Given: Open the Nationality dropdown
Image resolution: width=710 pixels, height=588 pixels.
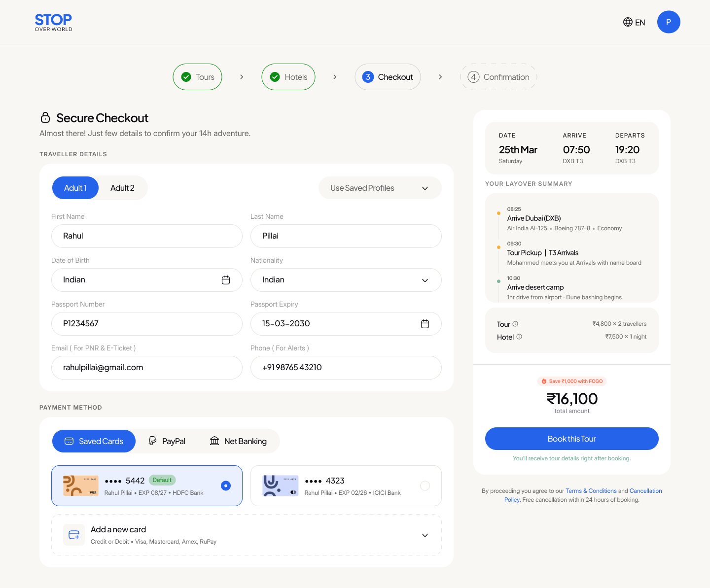Looking at the screenshot, I should (346, 280).
